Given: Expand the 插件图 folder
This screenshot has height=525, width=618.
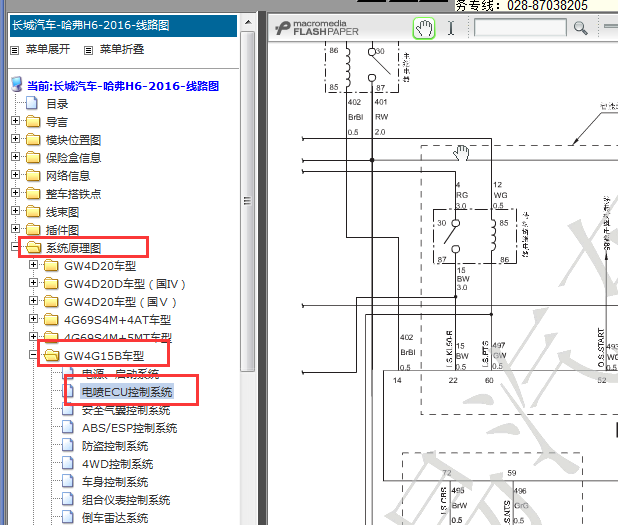Looking at the screenshot, I should point(15,229).
